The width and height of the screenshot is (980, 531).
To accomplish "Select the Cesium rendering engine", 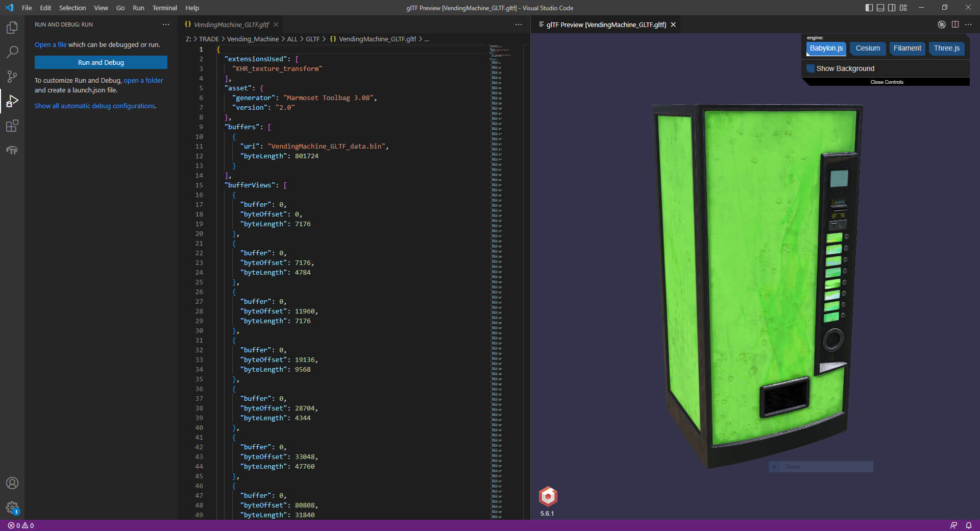I will pyautogui.click(x=868, y=49).
